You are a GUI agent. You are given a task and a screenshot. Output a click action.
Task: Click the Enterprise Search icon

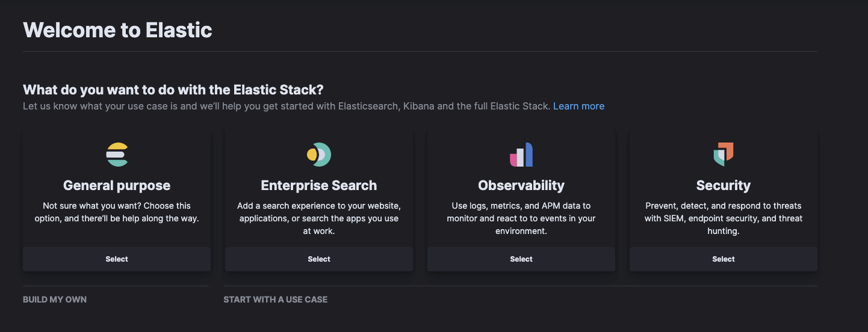(319, 155)
